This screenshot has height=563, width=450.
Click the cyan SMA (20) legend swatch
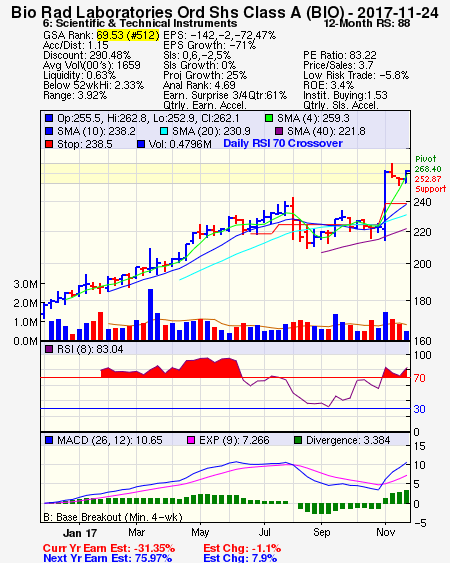click(x=164, y=131)
